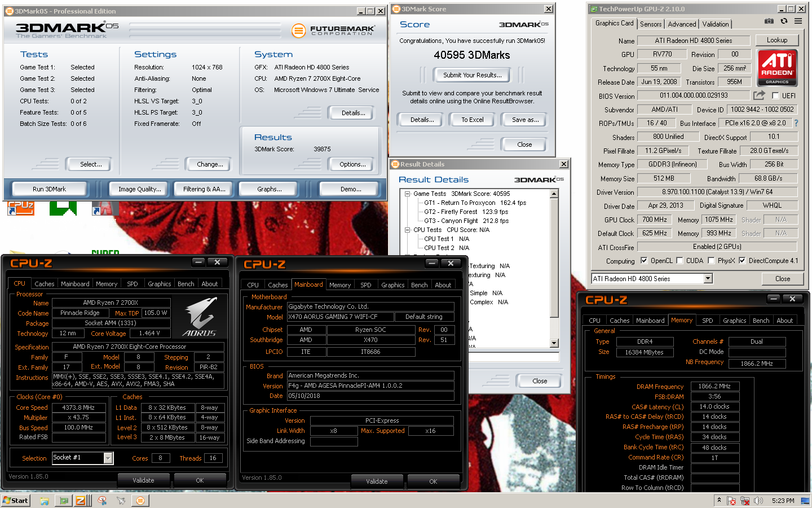This screenshot has width=812, height=508.
Task: Click the GPU-Z title bar app icon
Action: click(594, 9)
